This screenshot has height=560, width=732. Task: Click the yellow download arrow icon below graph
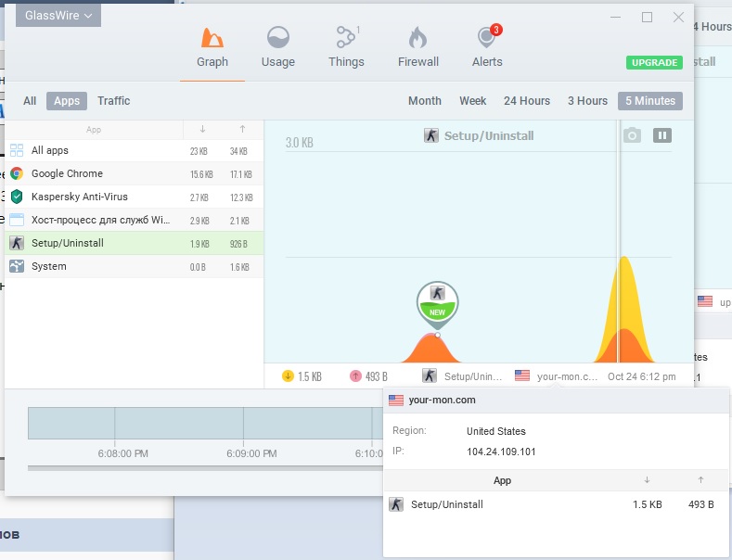pos(288,376)
